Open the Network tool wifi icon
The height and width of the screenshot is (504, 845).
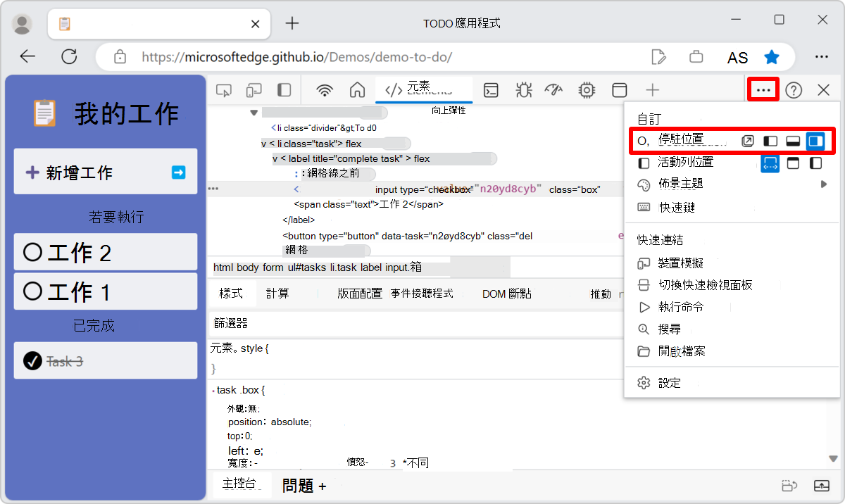pos(325,90)
